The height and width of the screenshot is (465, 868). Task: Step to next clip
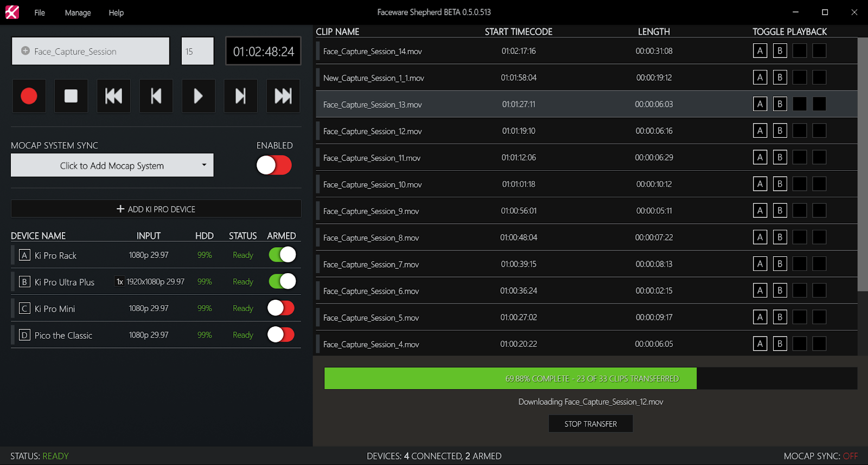[241, 96]
